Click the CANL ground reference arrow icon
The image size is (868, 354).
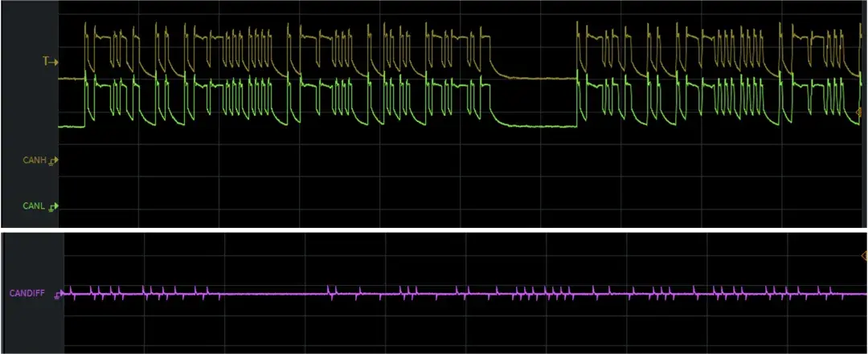(x=54, y=207)
